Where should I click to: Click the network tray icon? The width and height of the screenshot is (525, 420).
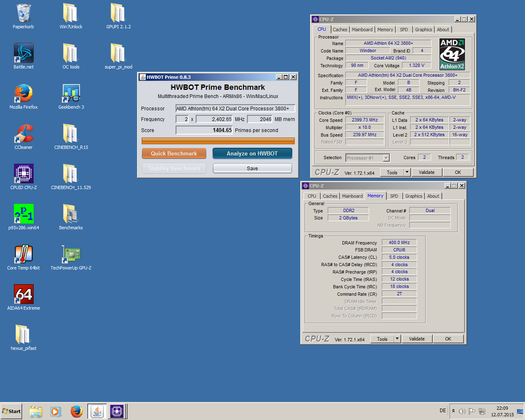[x=482, y=411]
